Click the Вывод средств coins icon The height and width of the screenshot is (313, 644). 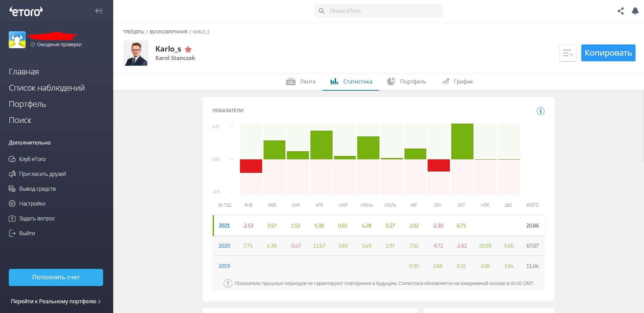(x=12, y=189)
